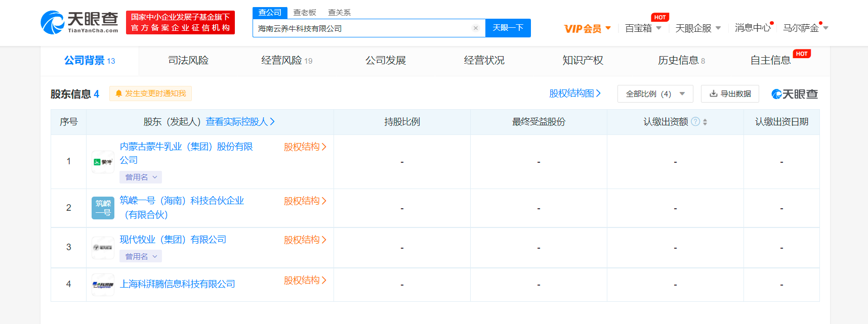Click the 筑嵘一号 shareholder logo
This screenshot has width=868, height=324.
(x=103, y=208)
